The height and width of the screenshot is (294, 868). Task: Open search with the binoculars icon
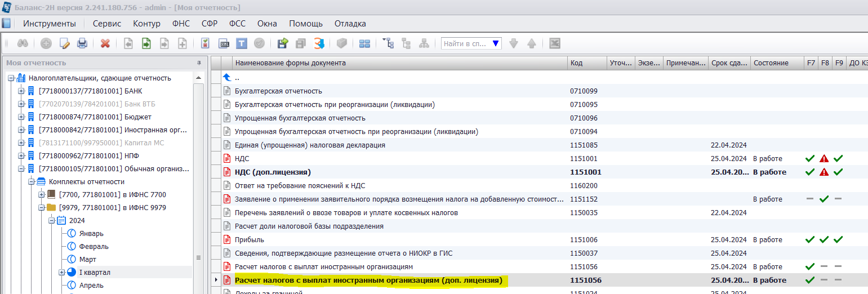23,43
